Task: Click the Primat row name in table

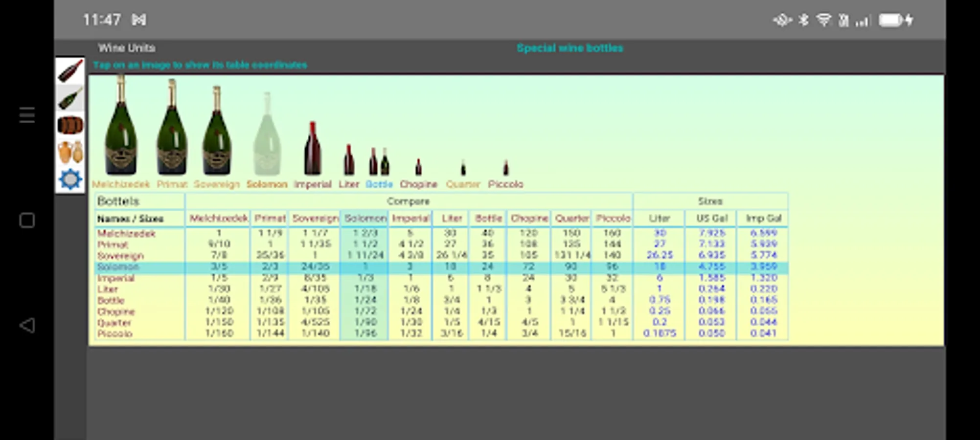Action: 113,244
